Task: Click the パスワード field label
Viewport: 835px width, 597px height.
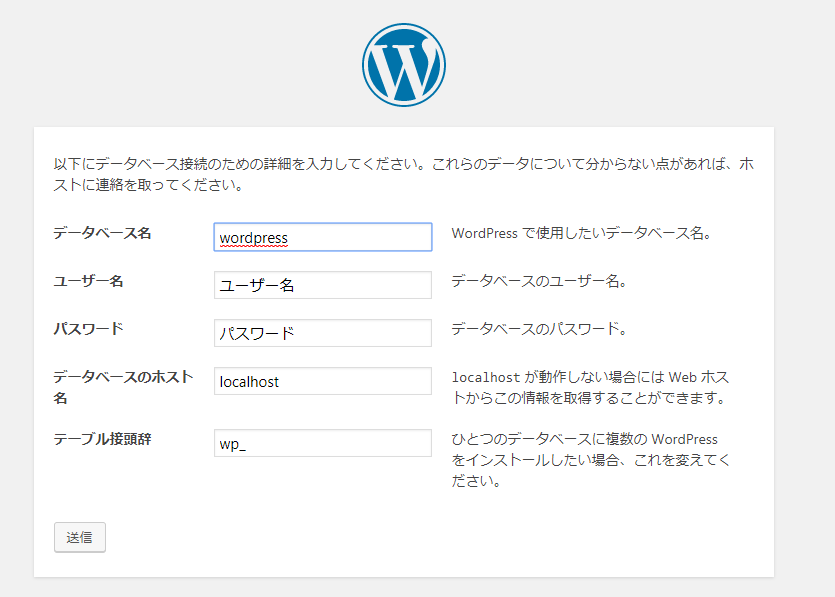Action: coord(88,329)
